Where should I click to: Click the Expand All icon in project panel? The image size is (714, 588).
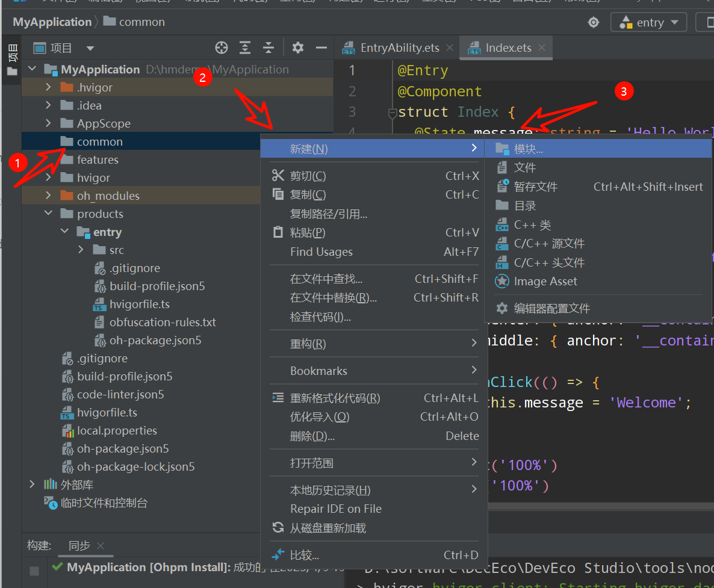245,48
